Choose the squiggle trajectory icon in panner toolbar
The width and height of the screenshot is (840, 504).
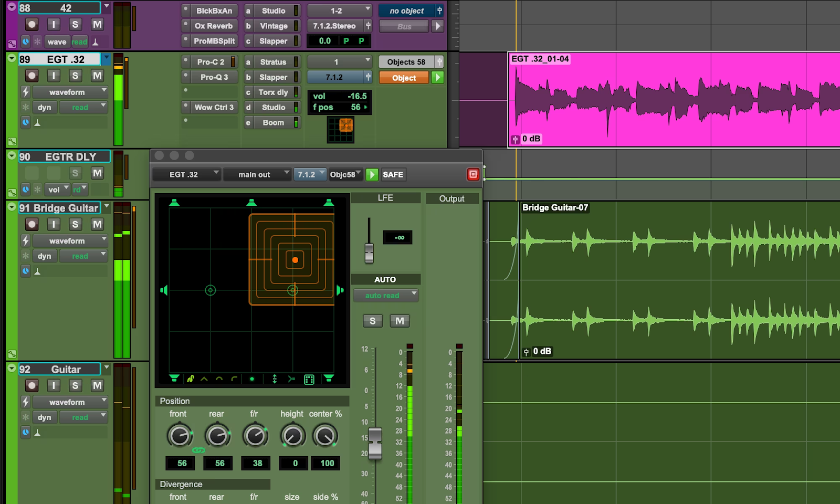click(x=190, y=379)
